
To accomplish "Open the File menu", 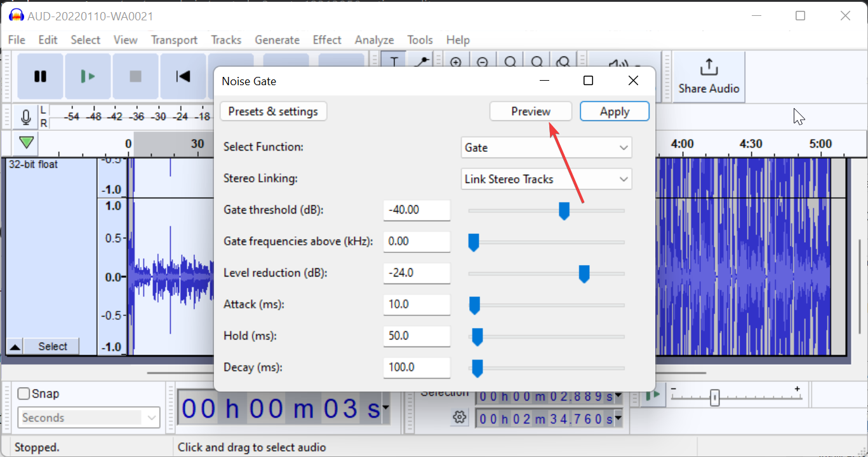I will [17, 39].
